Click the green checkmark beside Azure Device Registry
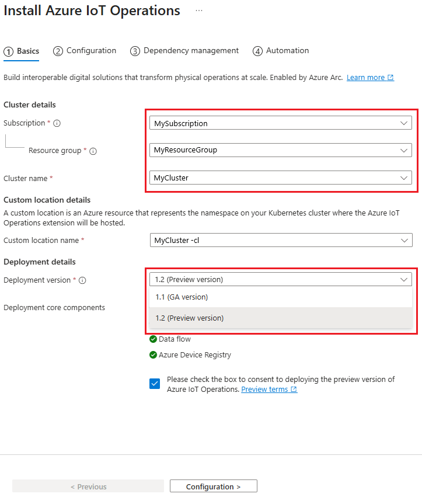This screenshot has width=422, height=504. (x=154, y=353)
